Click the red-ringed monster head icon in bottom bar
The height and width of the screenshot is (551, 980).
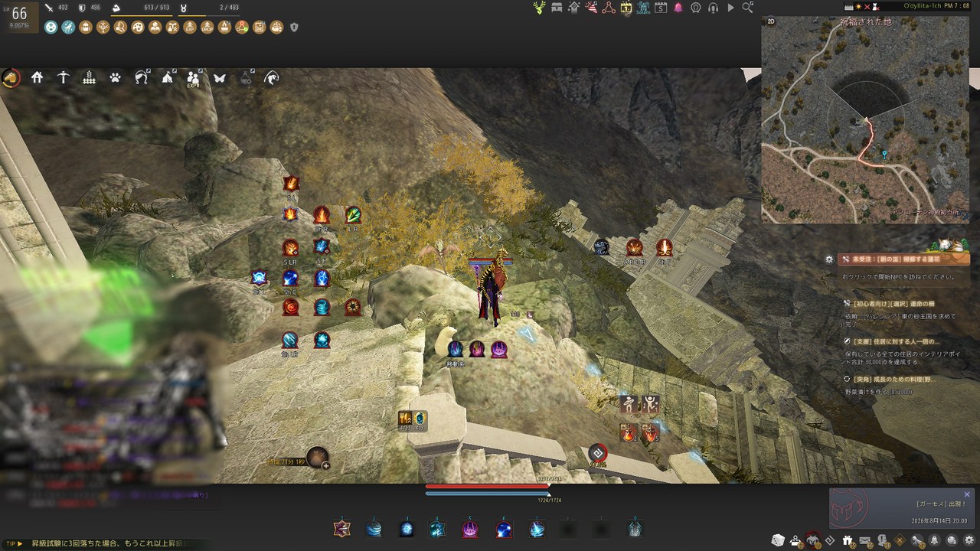pyautogui.click(x=812, y=540)
